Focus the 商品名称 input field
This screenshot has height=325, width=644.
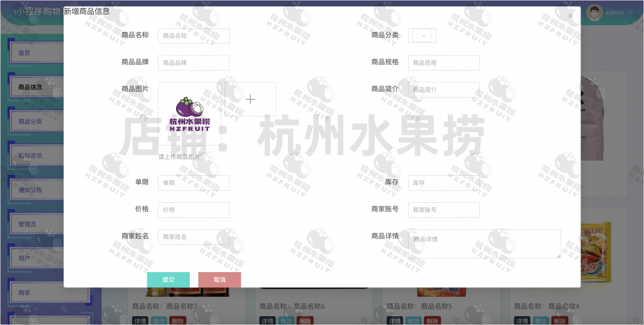(194, 36)
